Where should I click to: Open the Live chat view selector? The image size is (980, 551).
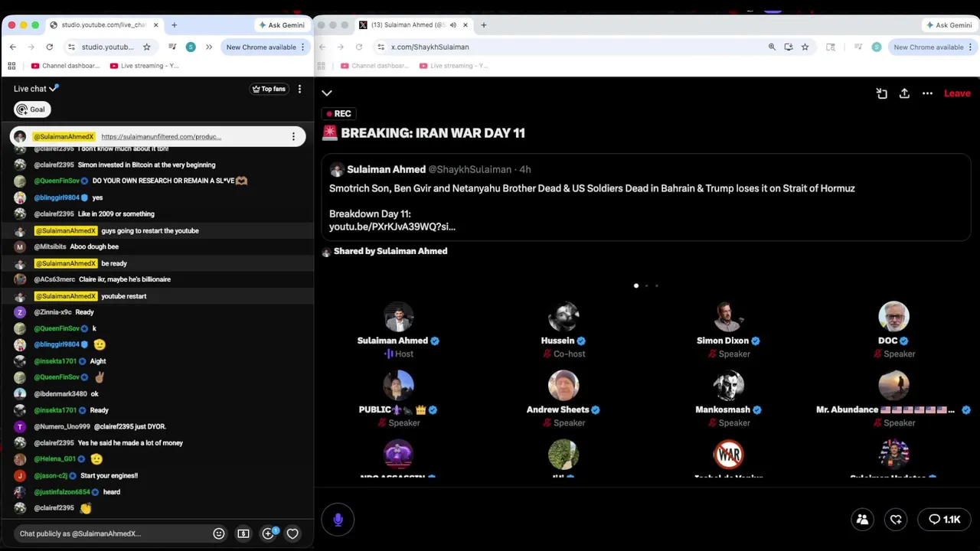36,89
